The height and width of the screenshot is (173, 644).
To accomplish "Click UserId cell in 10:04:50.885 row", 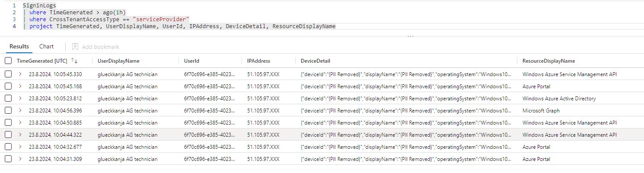I will click(x=210, y=123).
